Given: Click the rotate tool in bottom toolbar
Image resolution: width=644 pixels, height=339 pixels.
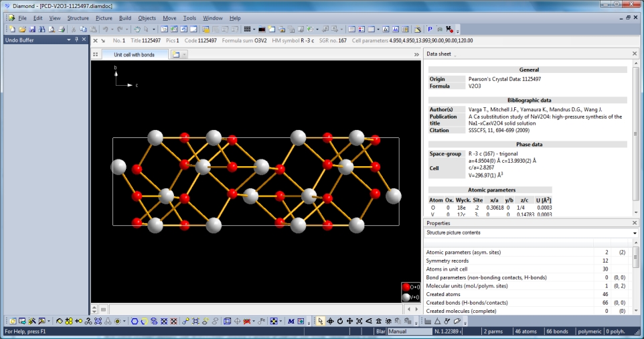Looking at the screenshot, I should (x=341, y=322).
